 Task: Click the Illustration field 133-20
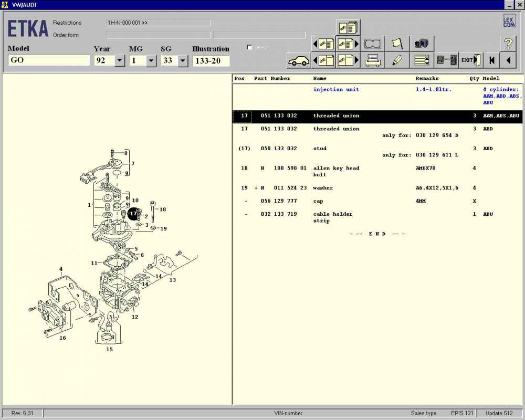pos(211,60)
